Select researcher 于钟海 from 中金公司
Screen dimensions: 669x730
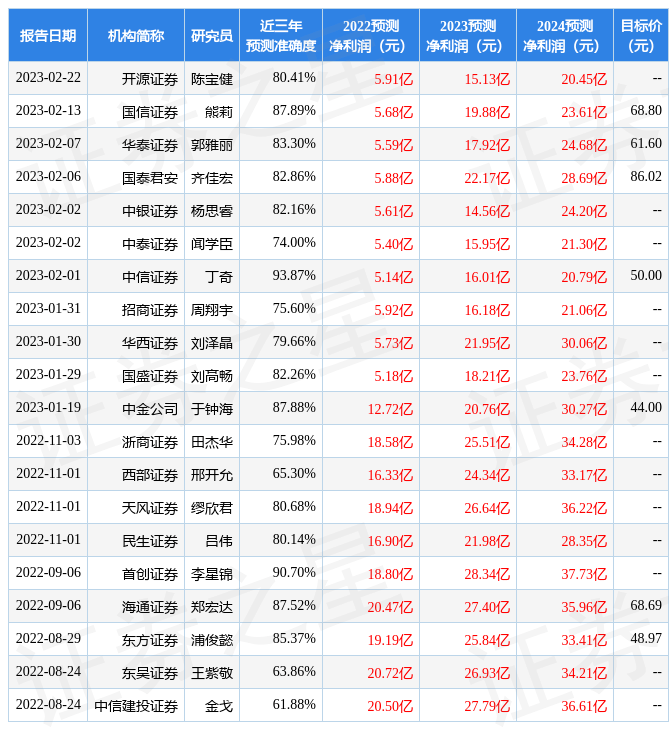(x=212, y=408)
